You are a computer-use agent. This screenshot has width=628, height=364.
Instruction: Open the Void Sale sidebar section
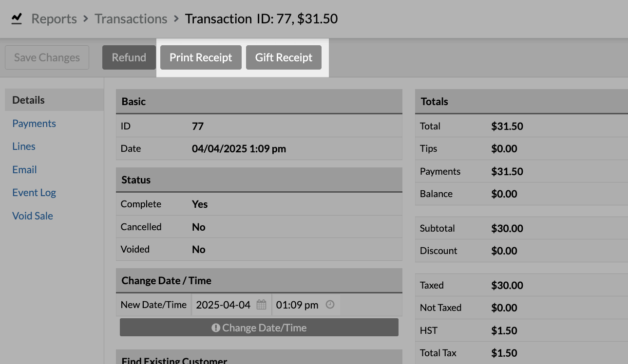(x=33, y=216)
